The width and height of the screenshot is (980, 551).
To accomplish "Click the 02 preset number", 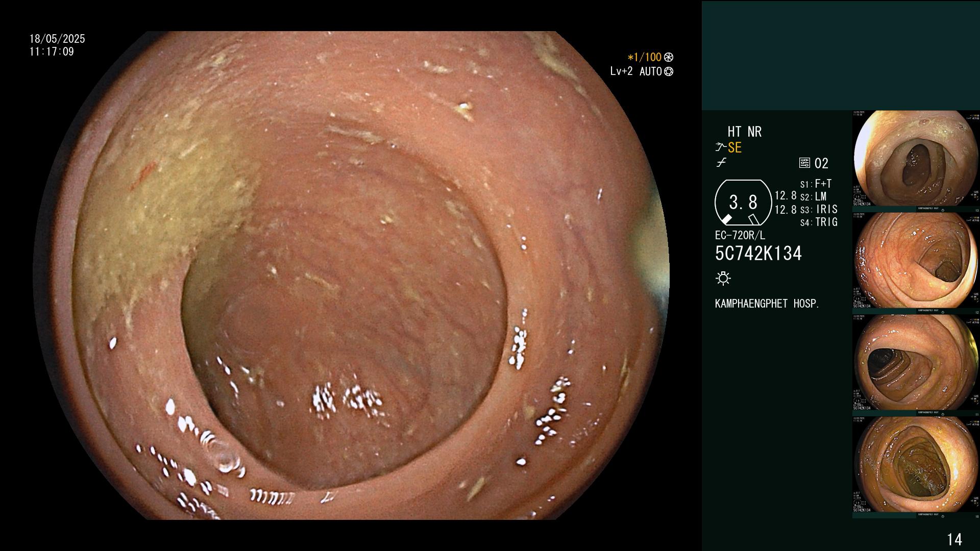I will 821,164.
